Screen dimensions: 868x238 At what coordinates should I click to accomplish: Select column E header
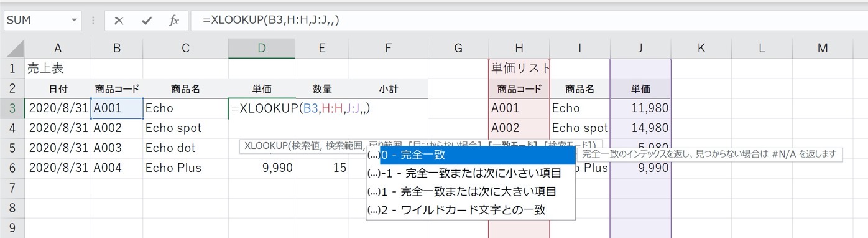321,49
